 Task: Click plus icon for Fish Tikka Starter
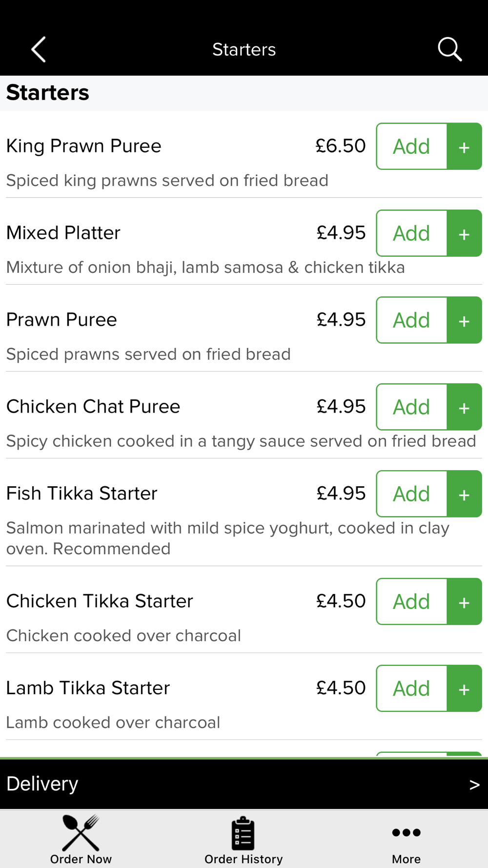tap(464, 494)
